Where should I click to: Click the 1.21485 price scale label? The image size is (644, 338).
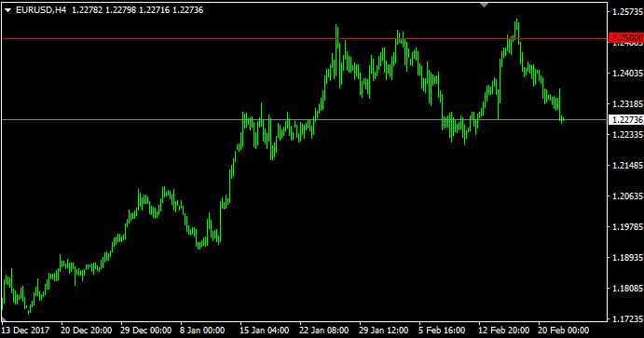tap(627, 166)
